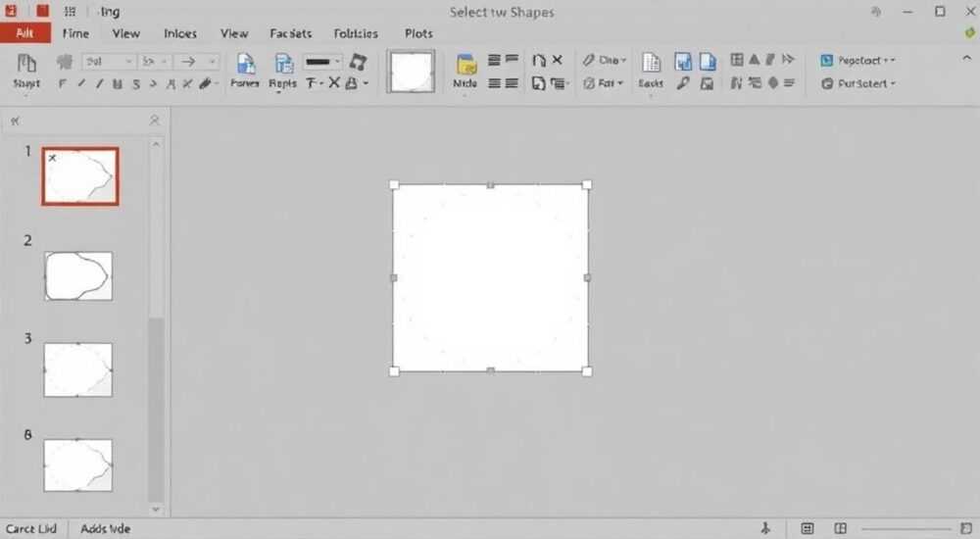The height and width of the screenshot is (539, 980).
Task: Click the fit-to-window icon in status bar corner
Action: (x=966, y=529)
